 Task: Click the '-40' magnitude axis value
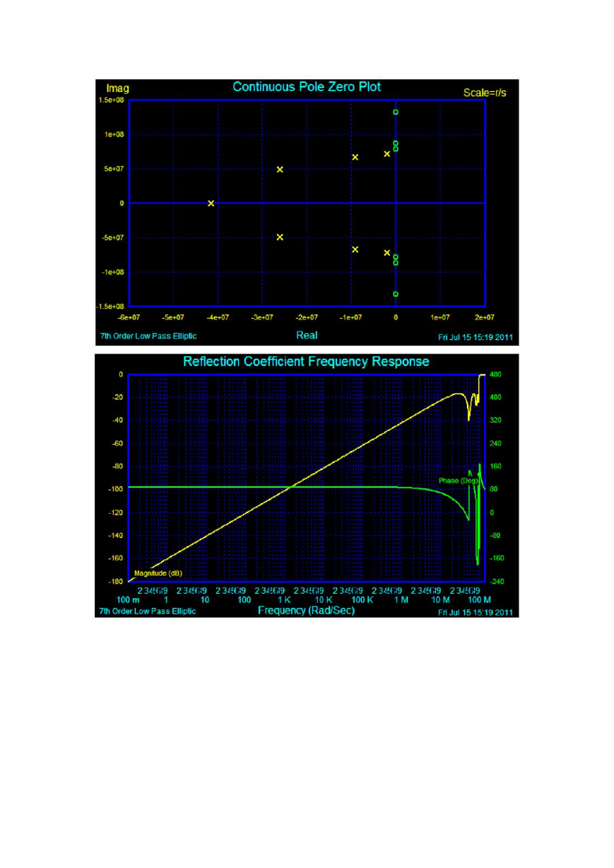[118, 421]
